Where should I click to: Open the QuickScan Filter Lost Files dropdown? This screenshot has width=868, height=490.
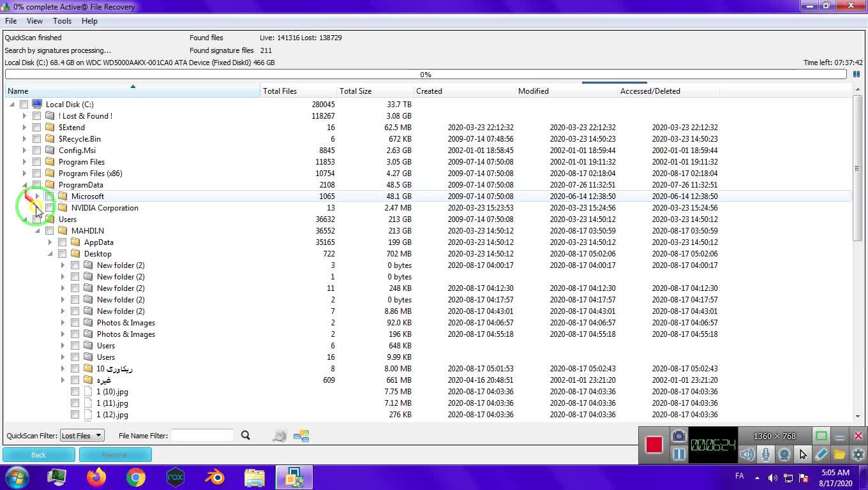pyautogui.click(x=81, y=436)
